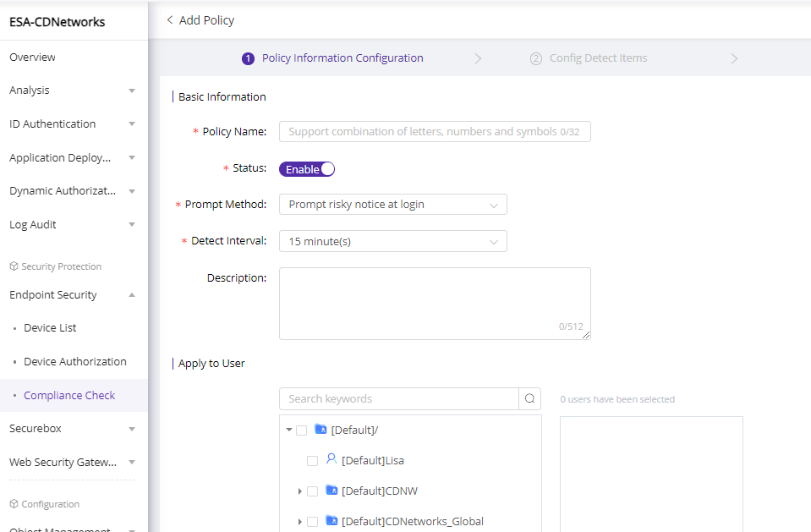Click the ESA-CDNetworks title
This screenshot has height=532, width=811.
click(x=57, y=22)
